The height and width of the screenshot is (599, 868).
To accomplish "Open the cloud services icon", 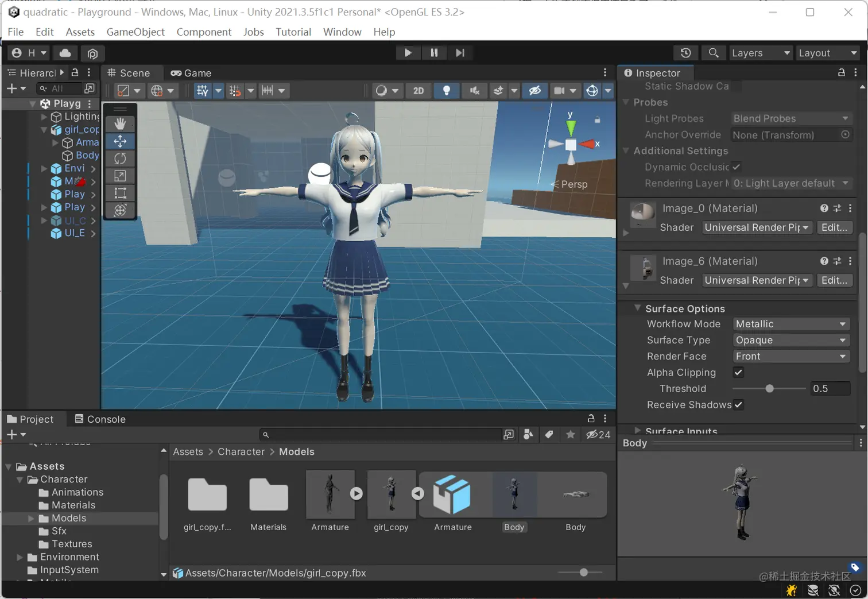I will pos(65,53).
